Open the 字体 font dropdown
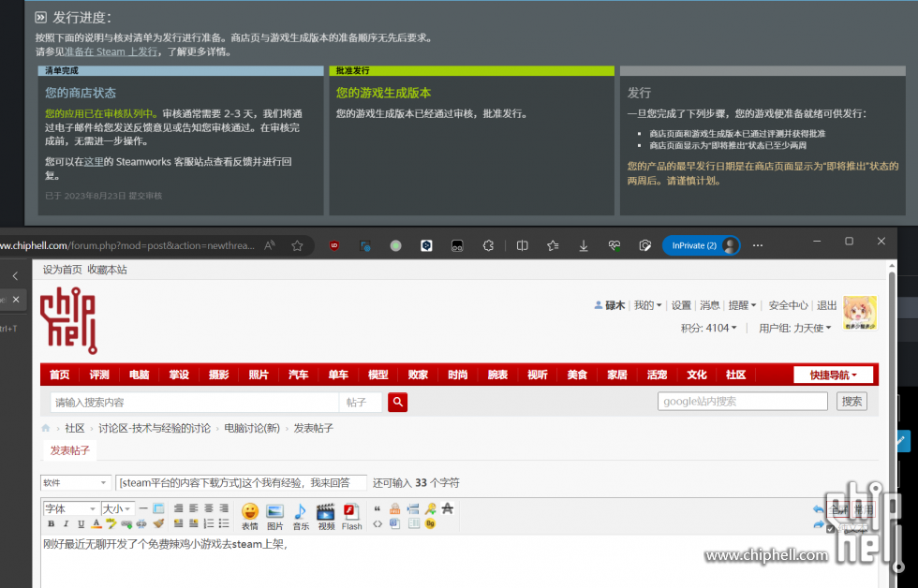This screenshot has height=588, width=918. coord(70,508)
